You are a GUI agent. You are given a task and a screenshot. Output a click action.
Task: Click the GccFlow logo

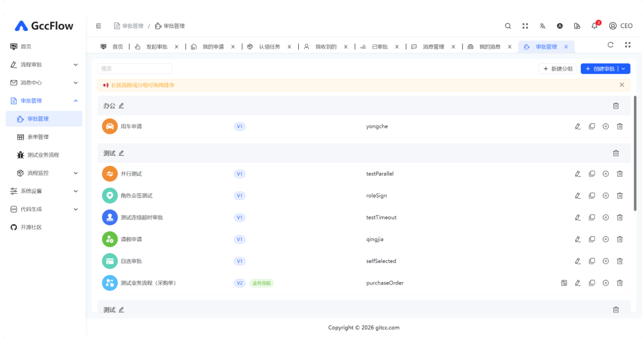(x=44, y=26)
